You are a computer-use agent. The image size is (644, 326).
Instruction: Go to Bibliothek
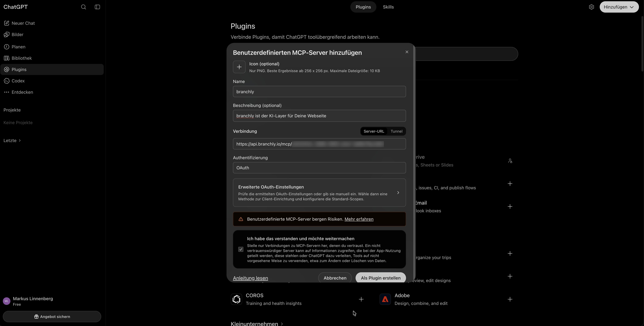52,58
